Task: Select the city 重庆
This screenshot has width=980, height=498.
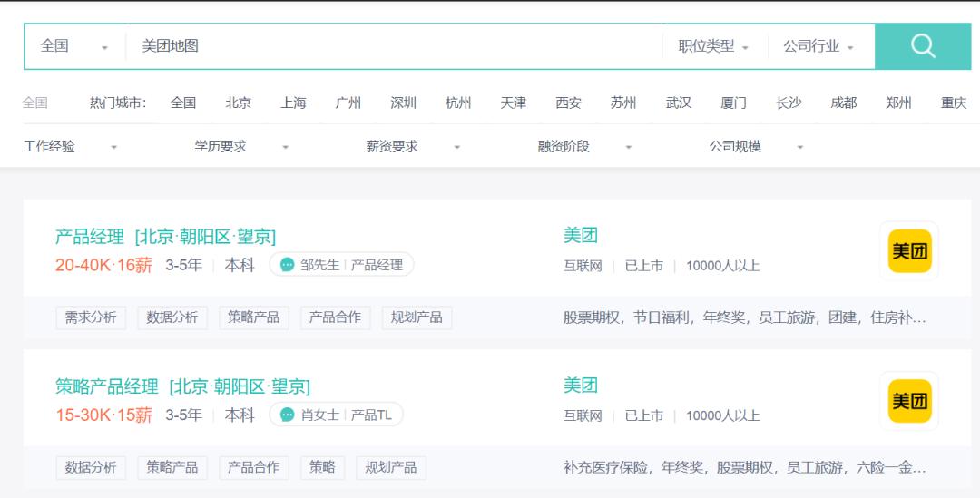Action: click(954, 103)
